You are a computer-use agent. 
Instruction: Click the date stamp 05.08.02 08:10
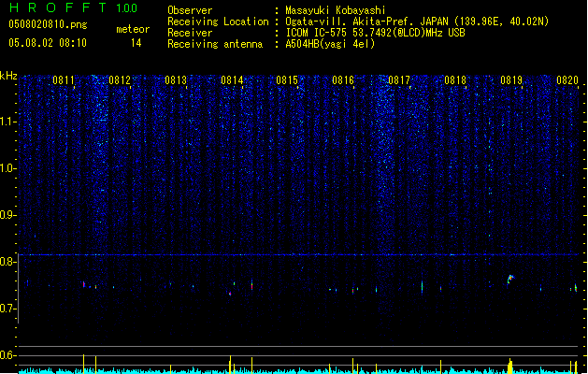48,43
